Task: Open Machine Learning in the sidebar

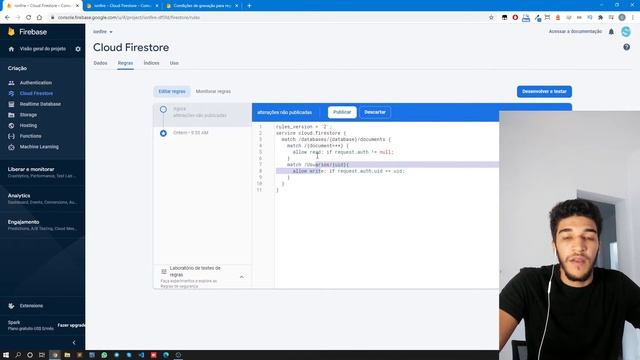Action: click(39, 147)
